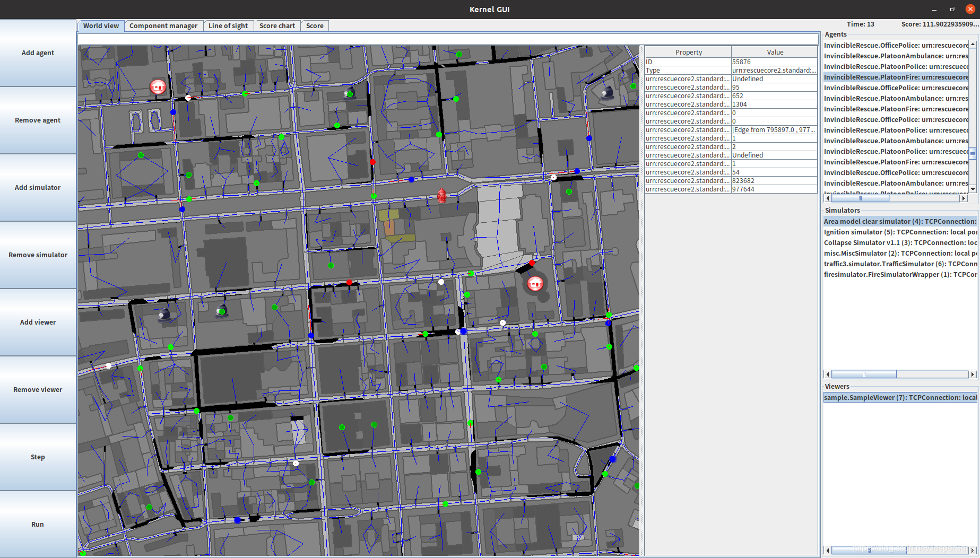Select the property value 1304 cell
The width and height of the screenshot is (980, 558).
pyautogui.click(x=774, y=104)
